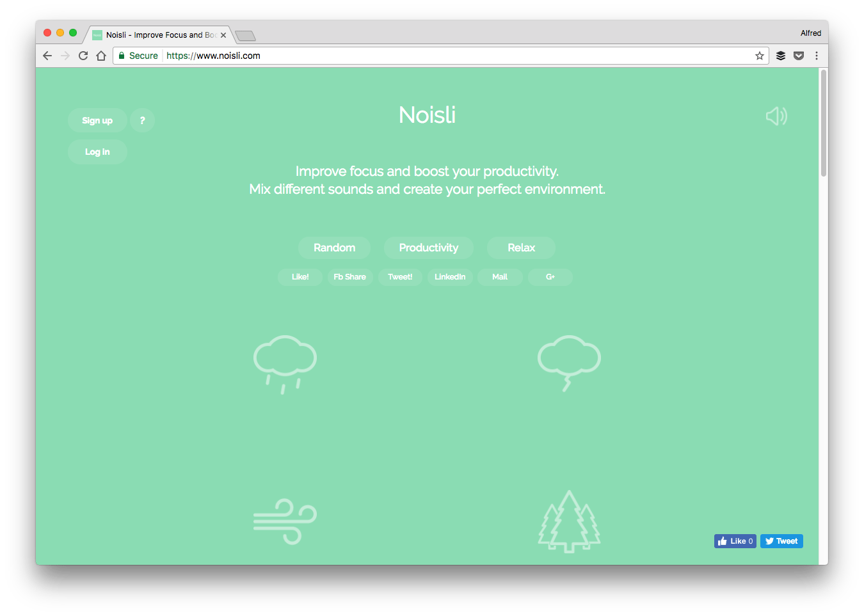Toggle the rain sound icon
Viewport: 864px width, 616px height.
point(285,364)
